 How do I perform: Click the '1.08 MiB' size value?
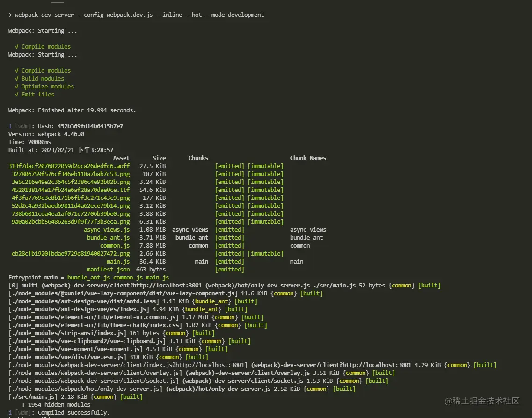click(x=153, y=230)
